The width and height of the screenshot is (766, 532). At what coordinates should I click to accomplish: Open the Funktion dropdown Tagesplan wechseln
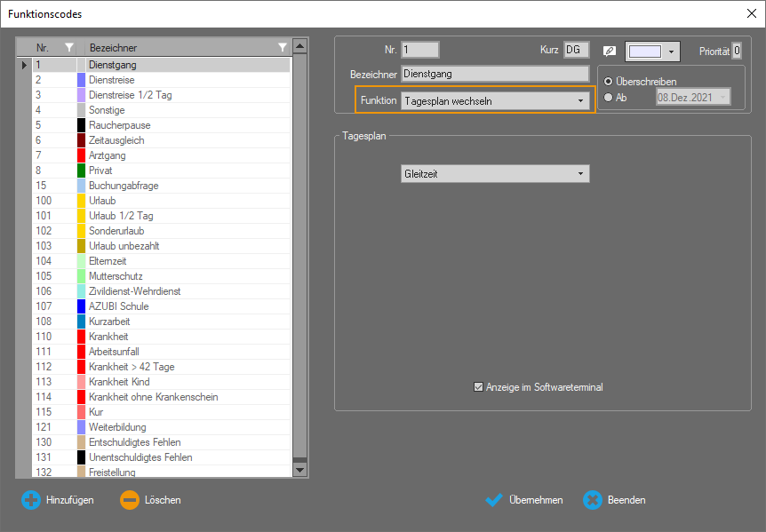495,101
